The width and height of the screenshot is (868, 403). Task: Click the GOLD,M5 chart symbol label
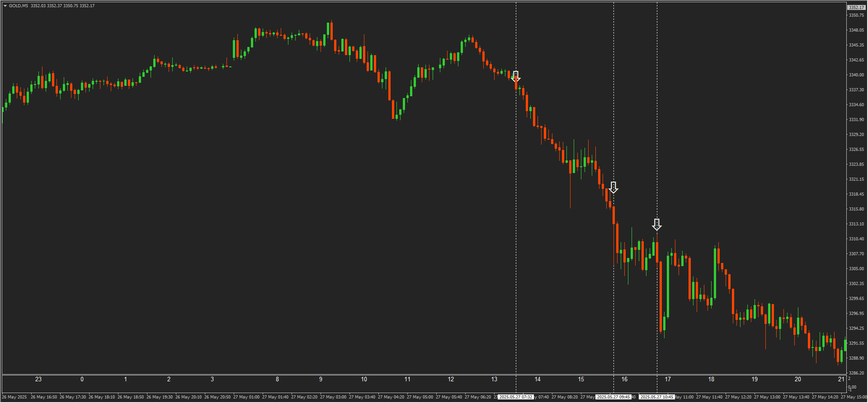point(19,6)
